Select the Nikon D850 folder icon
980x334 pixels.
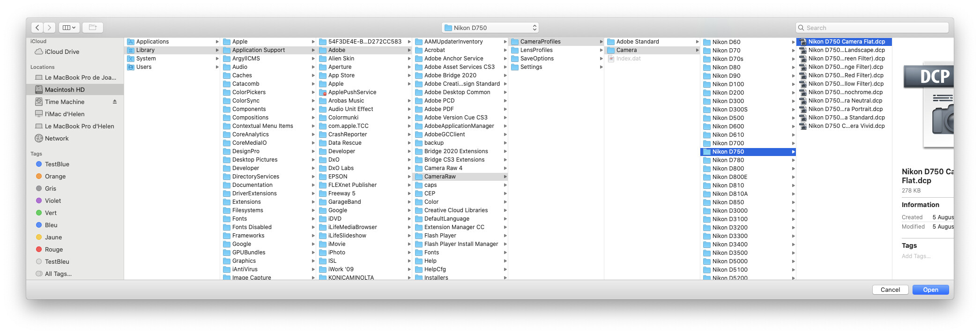point(707,202)
